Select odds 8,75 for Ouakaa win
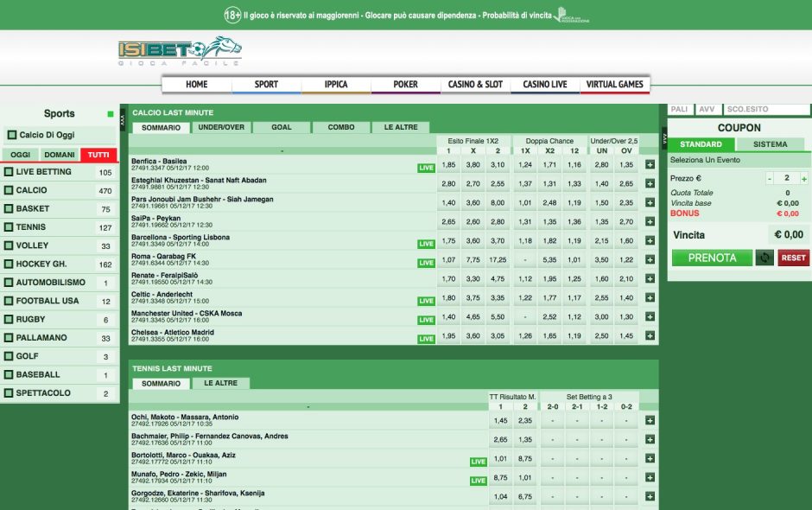The height and width of the screenshot is (510, 812). pos(525,458)
